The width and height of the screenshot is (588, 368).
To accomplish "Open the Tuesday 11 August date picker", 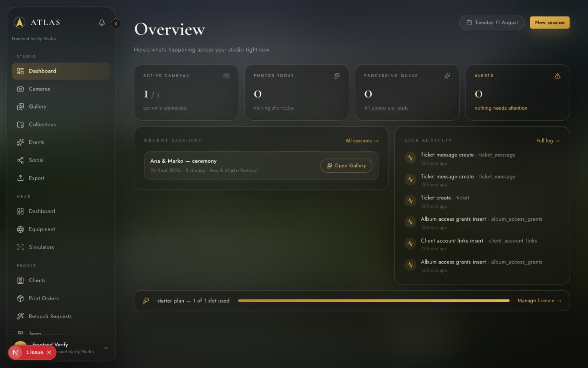I will 492,22.
